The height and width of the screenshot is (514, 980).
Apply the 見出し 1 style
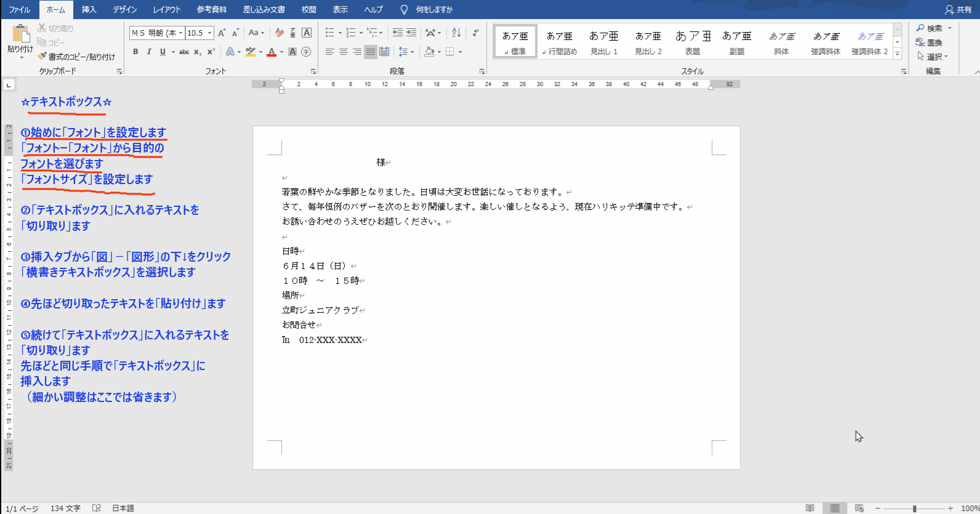604,42
